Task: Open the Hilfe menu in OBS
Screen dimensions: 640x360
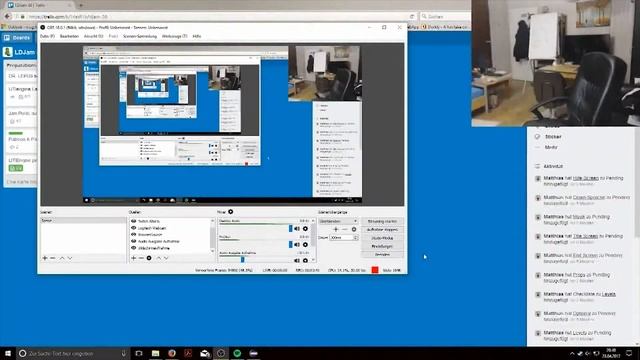Action: 197,36
